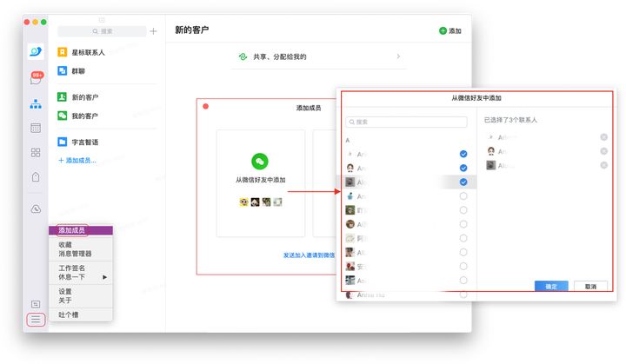Check the fourth contact's empty checkbox
The image size is (626, 364).
463,196
